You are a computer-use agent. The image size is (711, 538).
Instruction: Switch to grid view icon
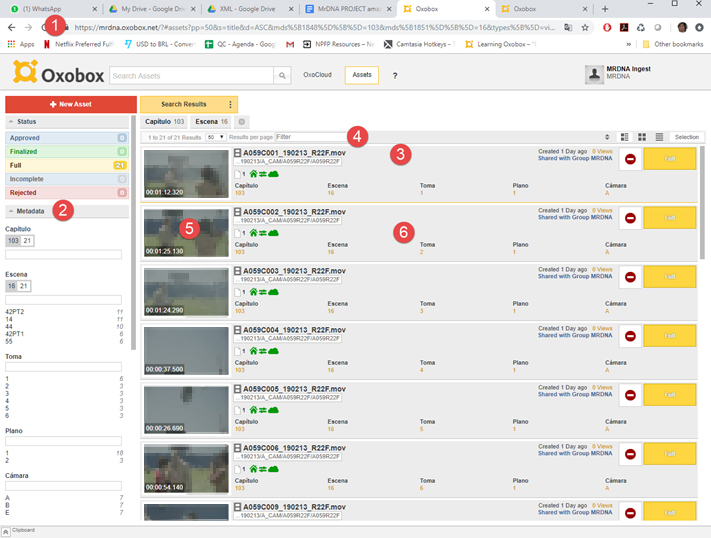tap(642, 137)
